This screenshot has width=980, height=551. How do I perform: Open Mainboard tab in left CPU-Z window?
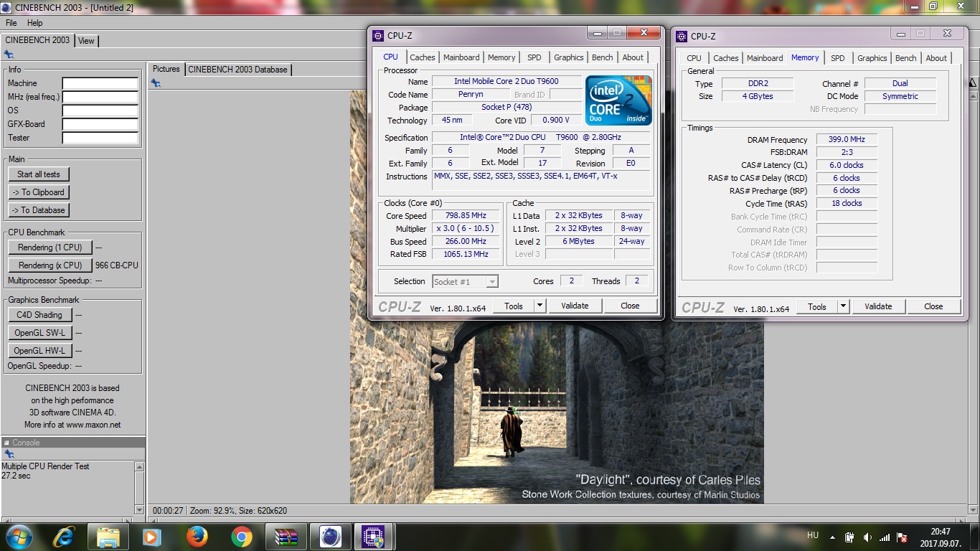[461, 57]
